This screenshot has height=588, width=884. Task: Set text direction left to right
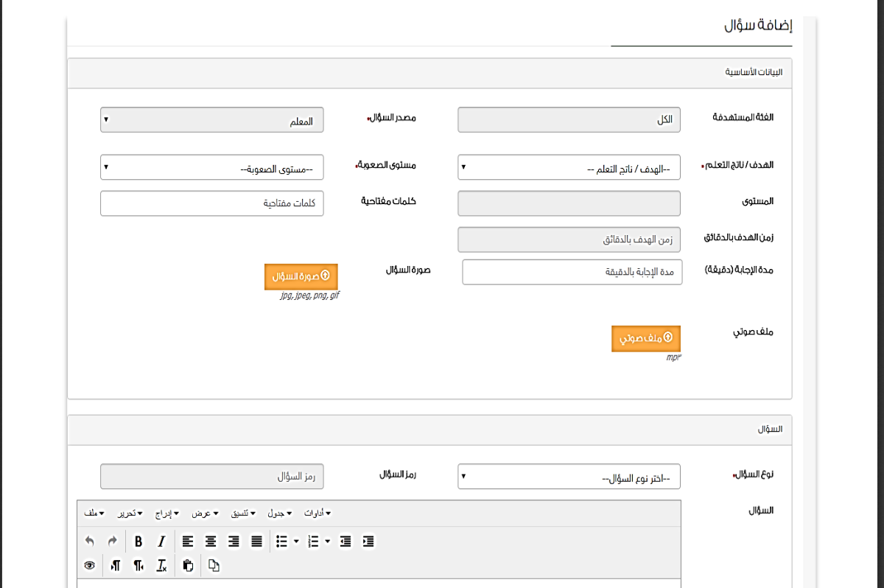pyautogui.click(x=116, y=566)
